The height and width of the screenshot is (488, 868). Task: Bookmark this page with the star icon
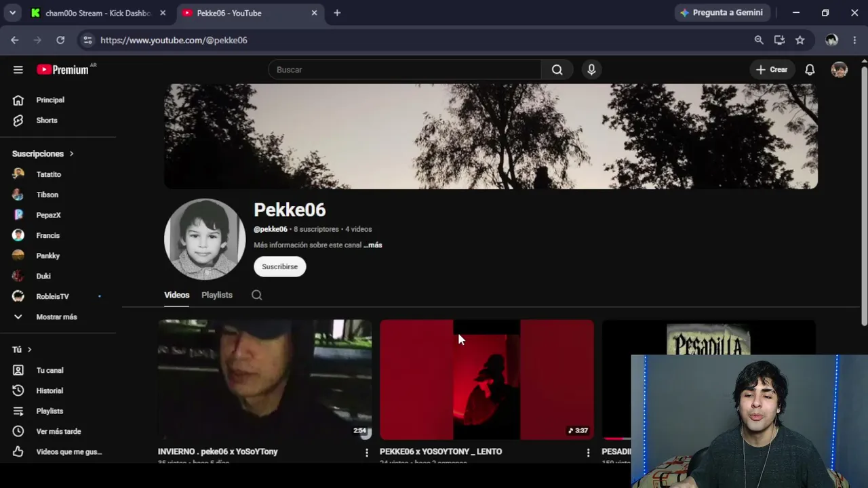tap(800, 40)
